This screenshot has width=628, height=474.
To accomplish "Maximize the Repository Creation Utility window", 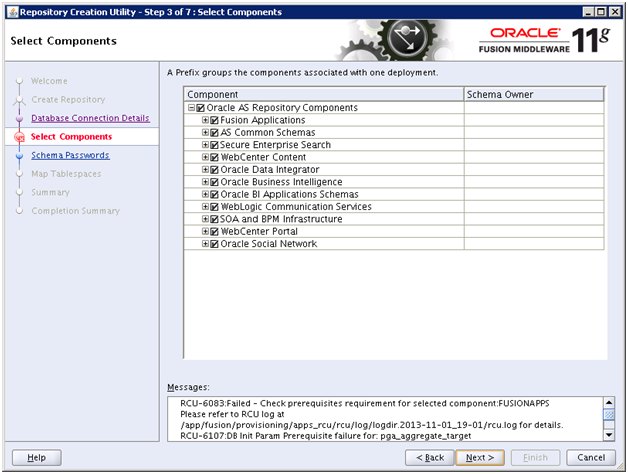I will click(601, 12).
